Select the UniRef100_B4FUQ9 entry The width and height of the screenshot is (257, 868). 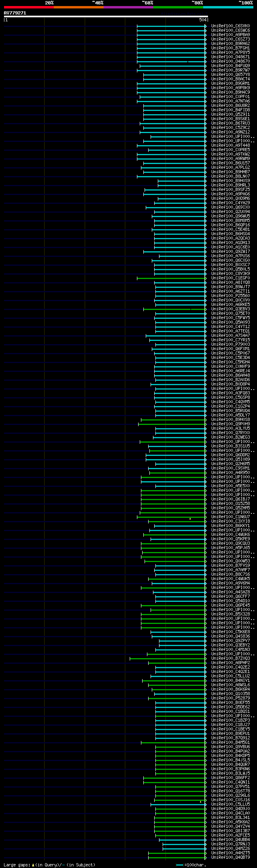pos(230,66)
